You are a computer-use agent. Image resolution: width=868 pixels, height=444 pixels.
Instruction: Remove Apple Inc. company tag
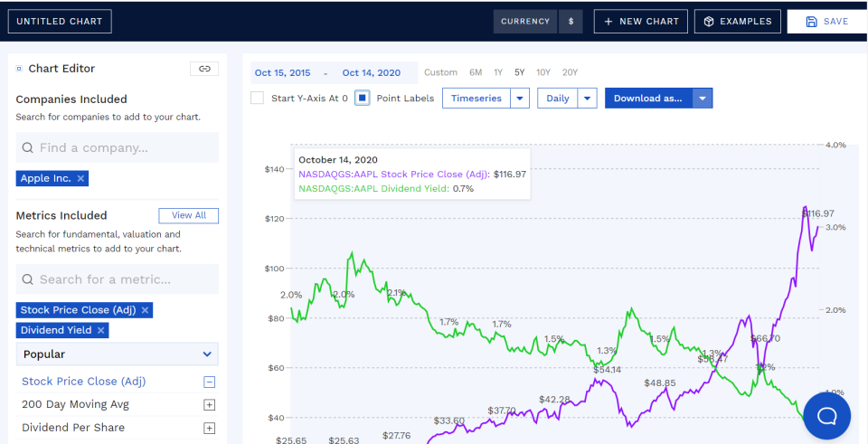tap(81, 179)
